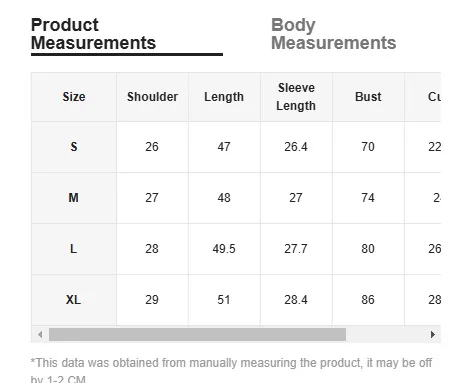
Task: Click the empty scrollbar track right of thumb
Action: 386,334
